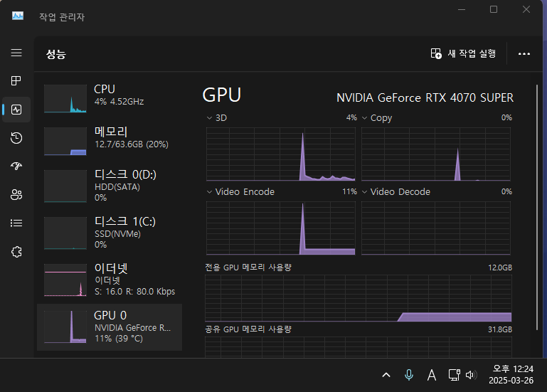This screenshot has width=547, height=392.
Task: Click the new task run icon
Action: 436,54
